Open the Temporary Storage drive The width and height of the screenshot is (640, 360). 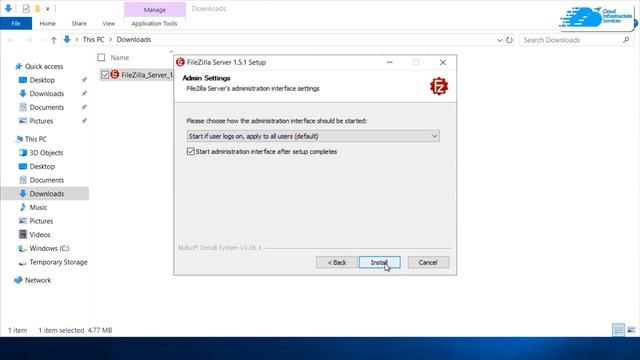click(x=58, y=262)
